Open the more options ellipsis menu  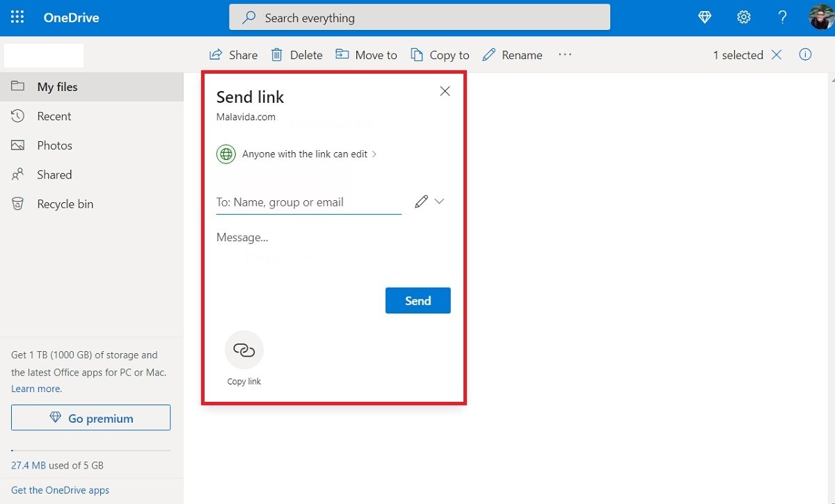(x=565, y=54)
